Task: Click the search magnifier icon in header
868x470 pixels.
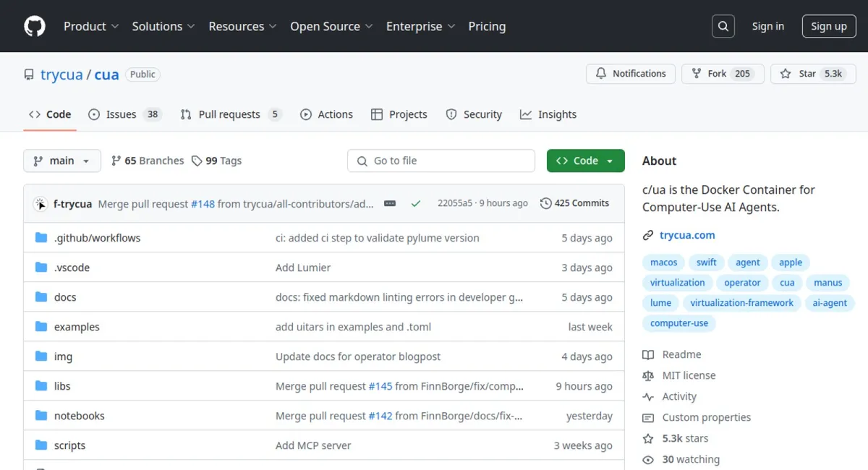Action: point(723,26)
